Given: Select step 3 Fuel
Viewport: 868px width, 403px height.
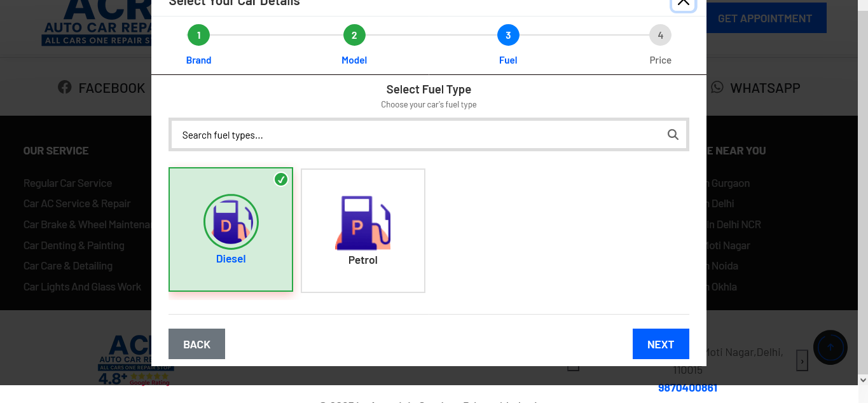Looking at the screenshot, I should click(508, 36).
